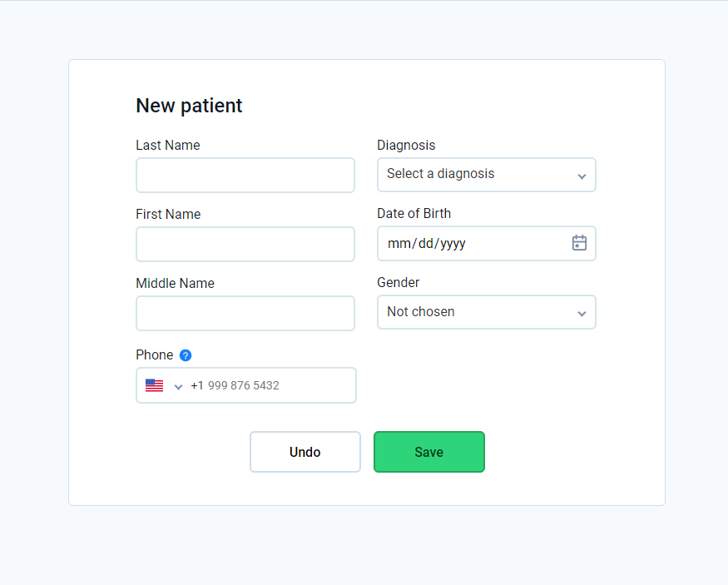728x585 pixels.
Task: Click the Middle Name field label
Action: pos(175,283)
